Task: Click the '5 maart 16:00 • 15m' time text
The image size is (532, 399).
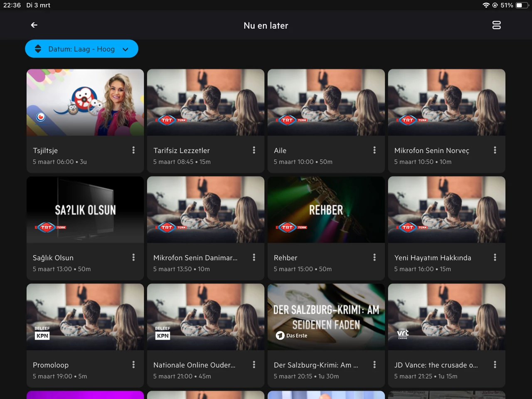Action: (423, 269)
